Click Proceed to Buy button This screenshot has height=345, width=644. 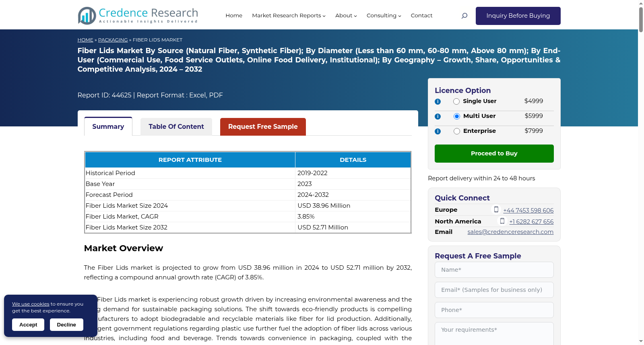[x=494, y=153]
